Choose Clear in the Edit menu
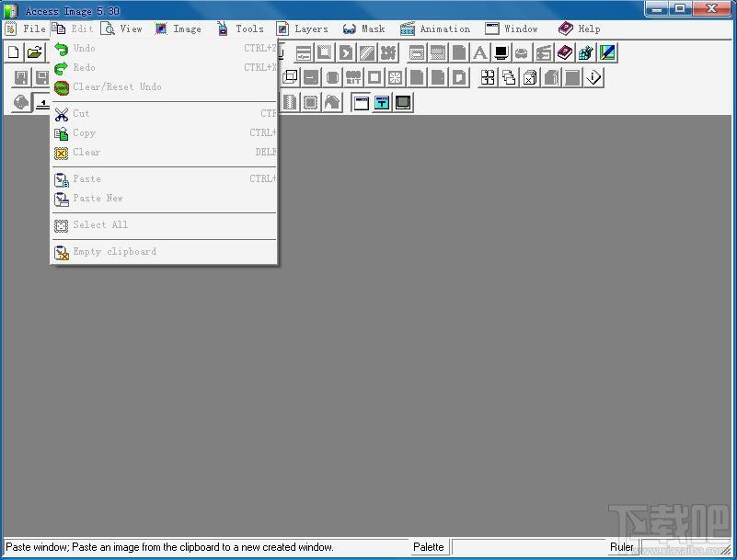Image resolution: width=737 pixels, height=560 pixels. (164, 153)
